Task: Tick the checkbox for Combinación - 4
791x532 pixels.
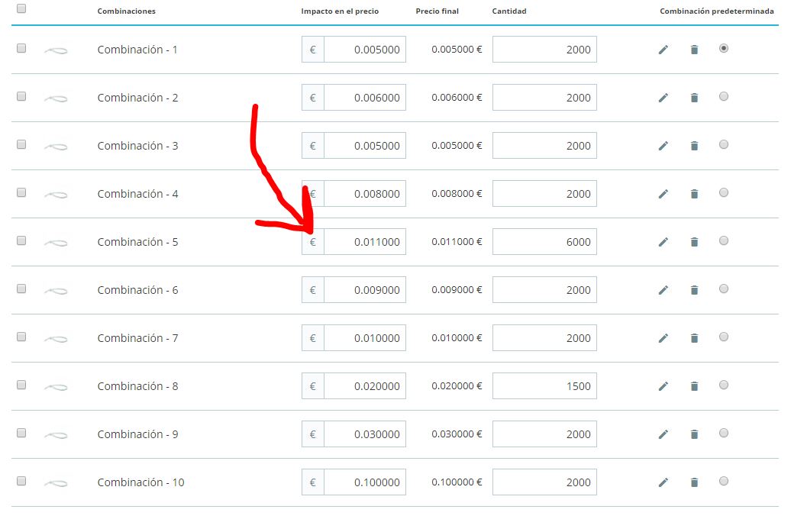Action: click(x=21, y=192)
